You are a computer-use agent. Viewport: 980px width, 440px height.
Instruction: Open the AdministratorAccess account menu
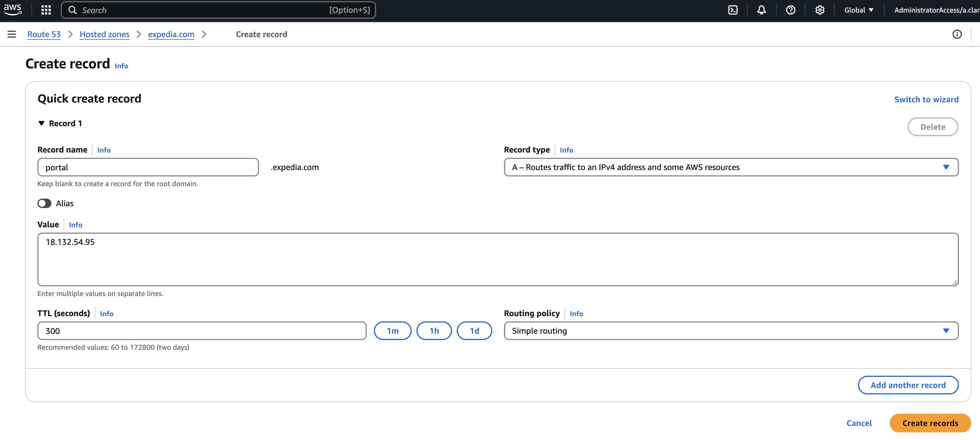[936, 10]
